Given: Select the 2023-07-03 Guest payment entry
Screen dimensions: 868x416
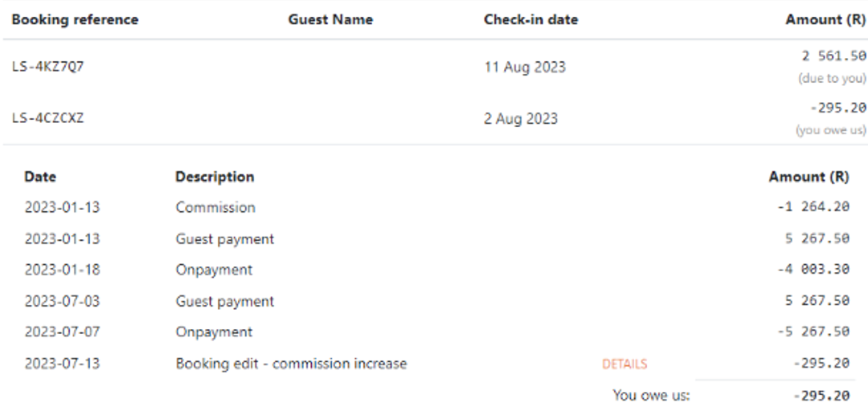Looking at the screenshot, I should 436,301.
